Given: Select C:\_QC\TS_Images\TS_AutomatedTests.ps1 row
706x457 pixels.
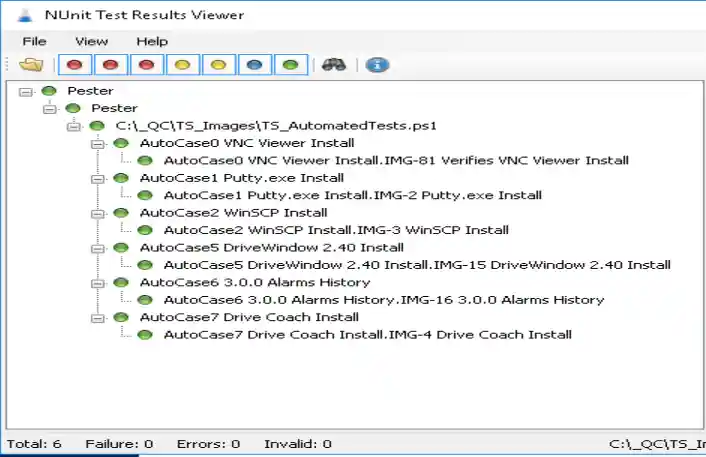Looking at the screenshot, I should [x=276, y=126].
